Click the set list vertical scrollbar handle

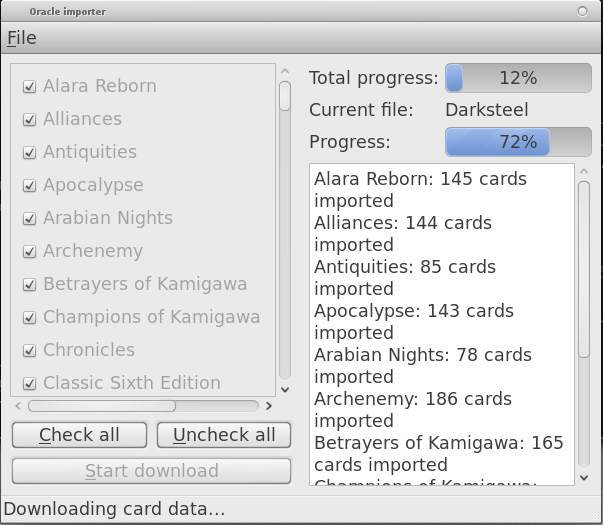[285, 96]
